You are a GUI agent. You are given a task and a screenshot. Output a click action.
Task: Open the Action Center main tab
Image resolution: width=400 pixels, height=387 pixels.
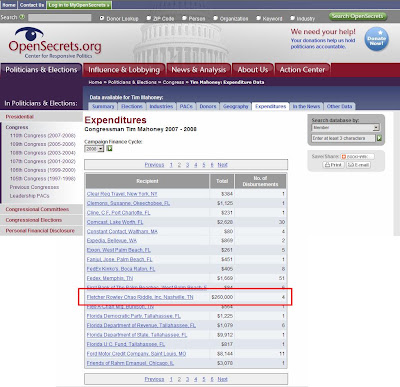pos(302,70)
